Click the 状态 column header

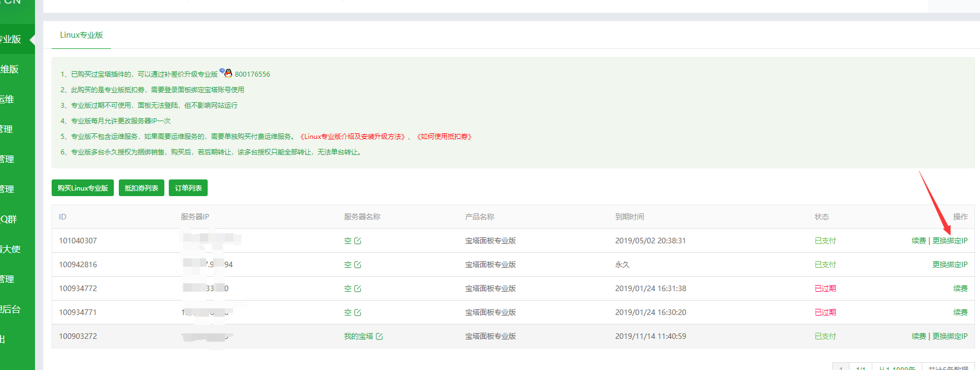pyautogui.click(x=822, y=217)
